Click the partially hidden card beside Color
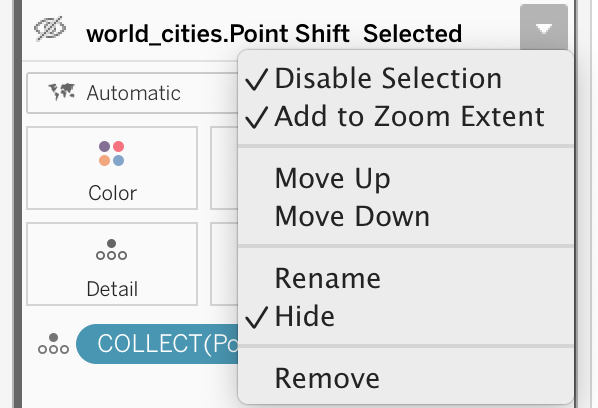Image resolution: width=598 pixels, height=408 pixels. point(224,168)
